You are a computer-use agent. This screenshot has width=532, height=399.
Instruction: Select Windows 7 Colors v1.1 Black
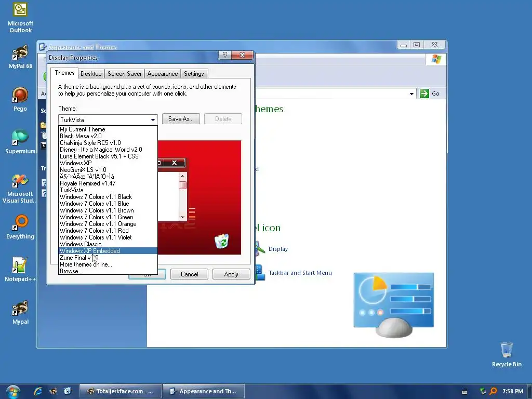pyautogui.click(x=108, y=197)
